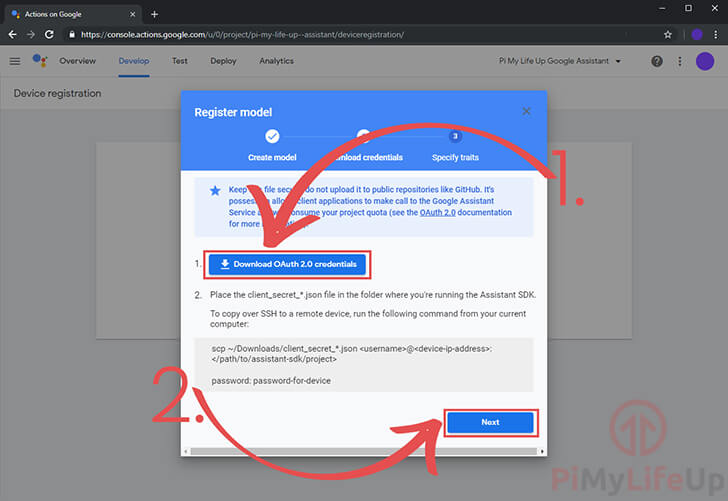The width and height of the screenshot is (728, 501).
Task: Click the Create model step checkmark
Action: 272,136
